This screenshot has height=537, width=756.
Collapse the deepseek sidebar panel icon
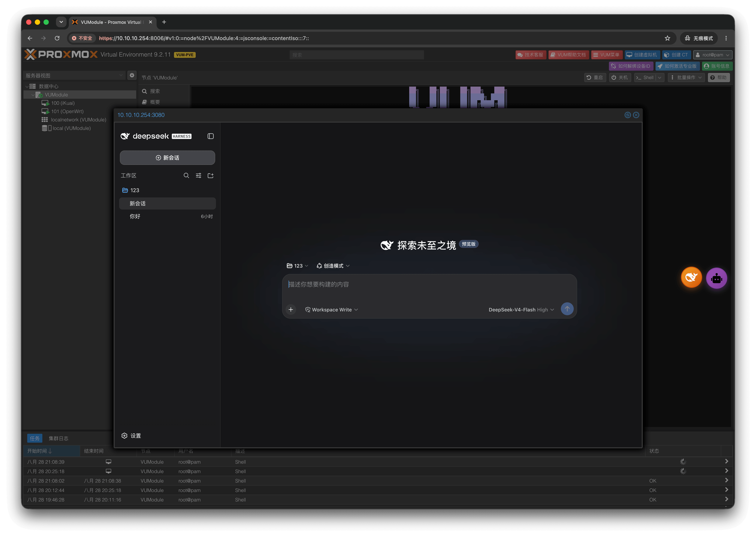point(210,136)
